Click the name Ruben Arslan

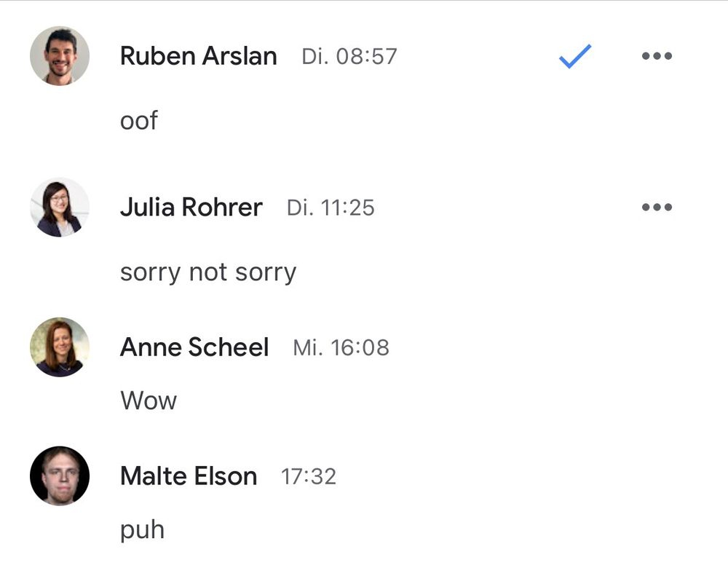coord(198,56)
